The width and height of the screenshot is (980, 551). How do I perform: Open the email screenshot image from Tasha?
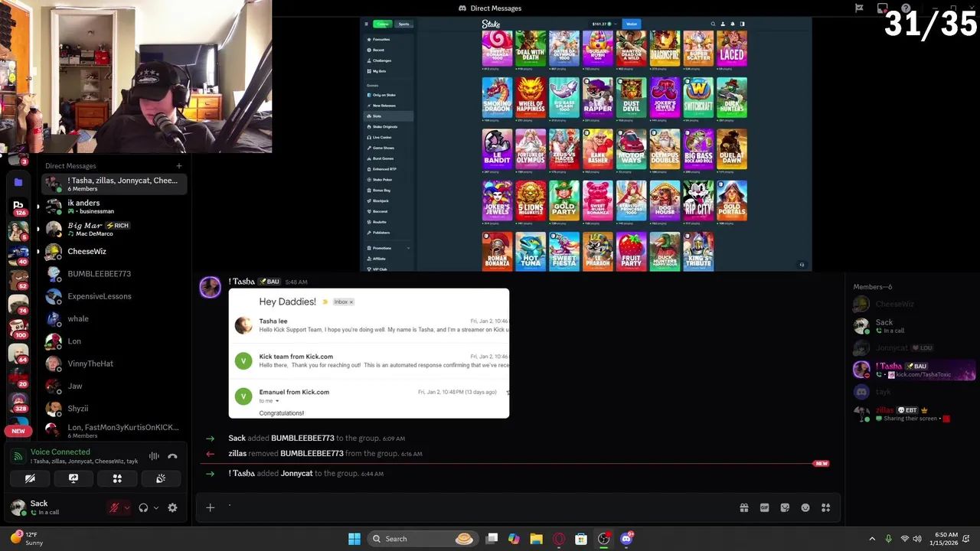coord(369,354)
